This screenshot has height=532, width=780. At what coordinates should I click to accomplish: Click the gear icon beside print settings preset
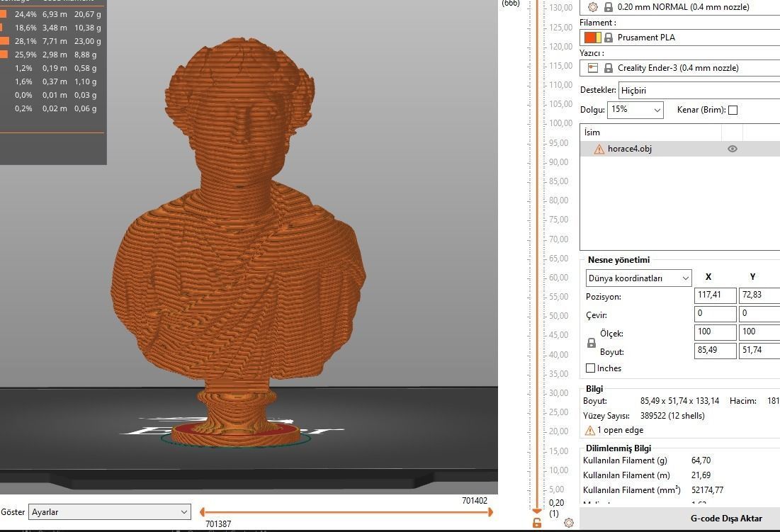pyautogui.click(x=592, y=7)
